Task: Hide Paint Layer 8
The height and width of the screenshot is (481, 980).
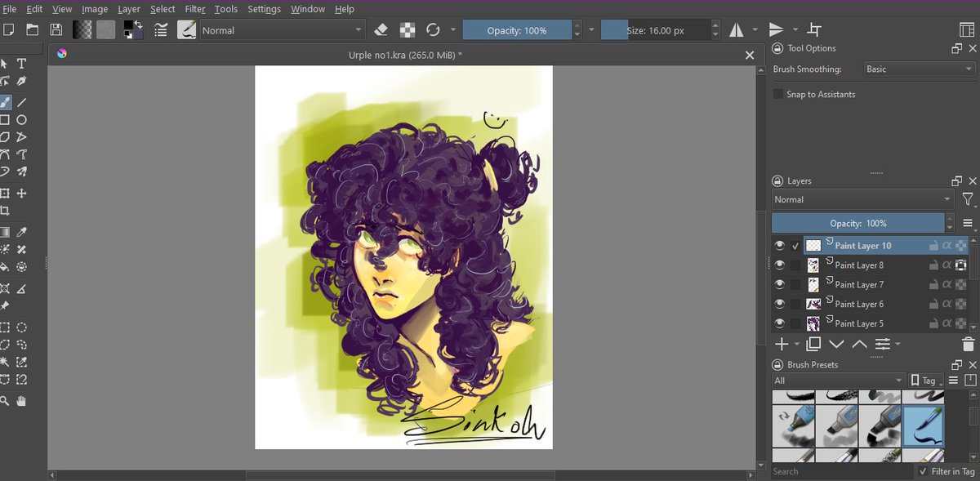Action: point(780,265)
